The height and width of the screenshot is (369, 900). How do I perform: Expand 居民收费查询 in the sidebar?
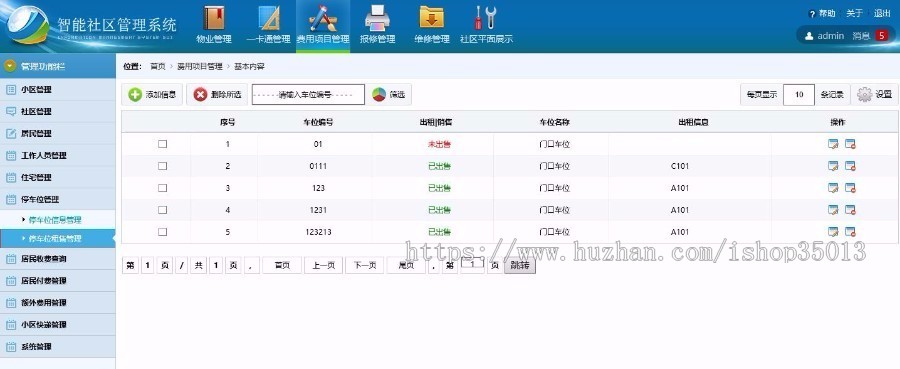(x=57, y=259)
